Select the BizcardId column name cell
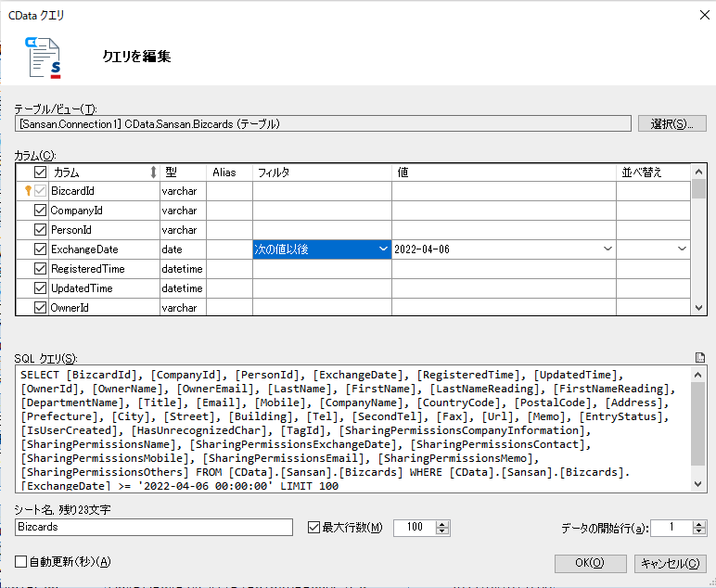 pyautogui.click(x=104, y=191)
